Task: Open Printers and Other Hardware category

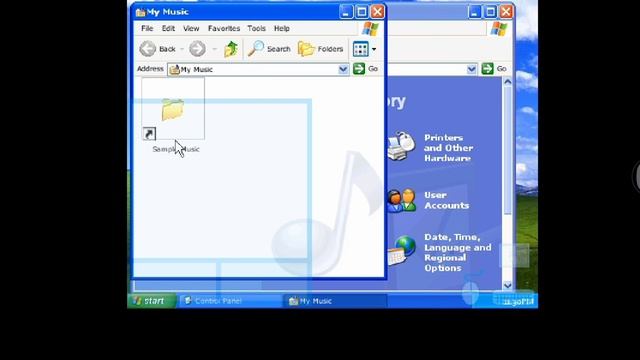Action: point(448,148)
